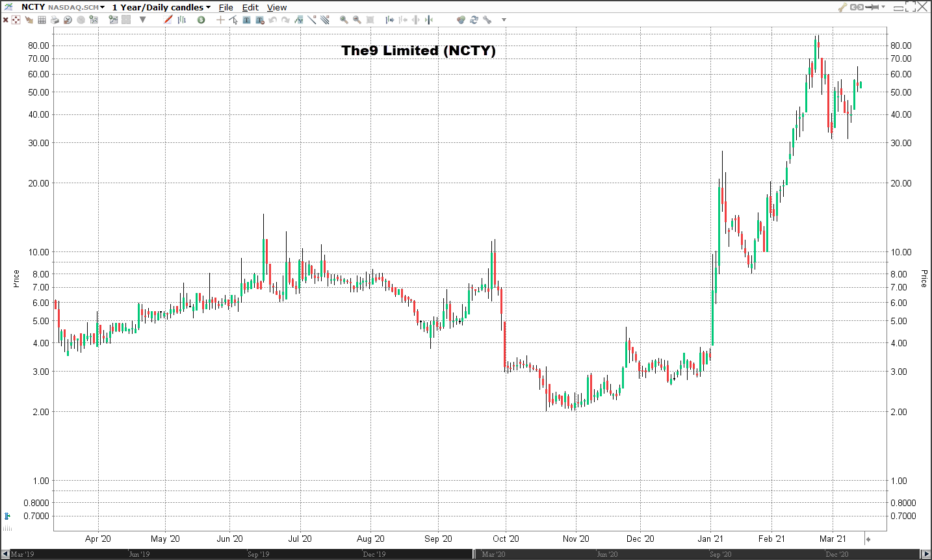The height and width of the screenshot is (560, 932).
Task: Remove text annotation with T minus icon
Action: (260, 20)
